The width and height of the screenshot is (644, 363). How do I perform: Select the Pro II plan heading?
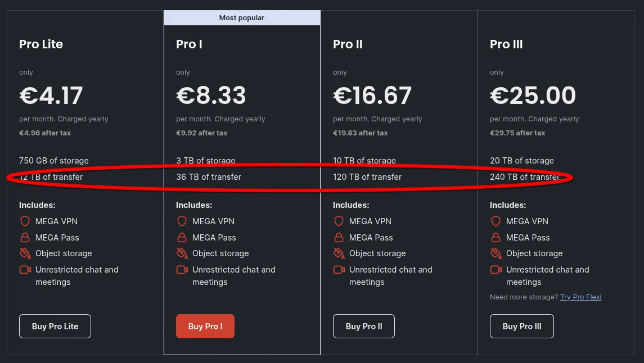click(x=348, y=44)
